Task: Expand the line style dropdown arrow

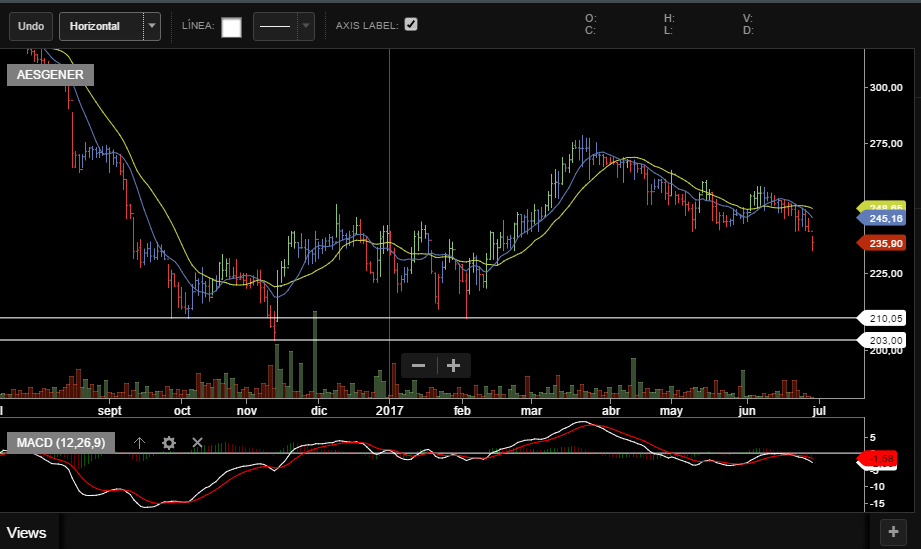Action: (x=306, y=26)
